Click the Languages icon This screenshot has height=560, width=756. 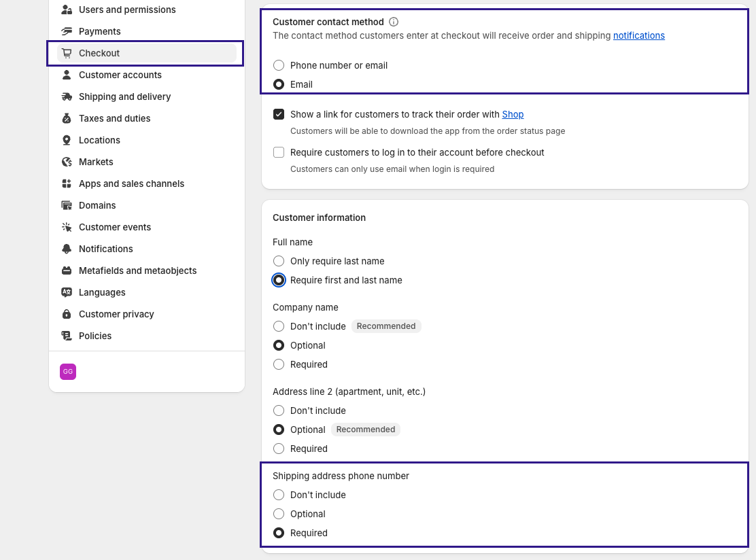pos(67,292)
